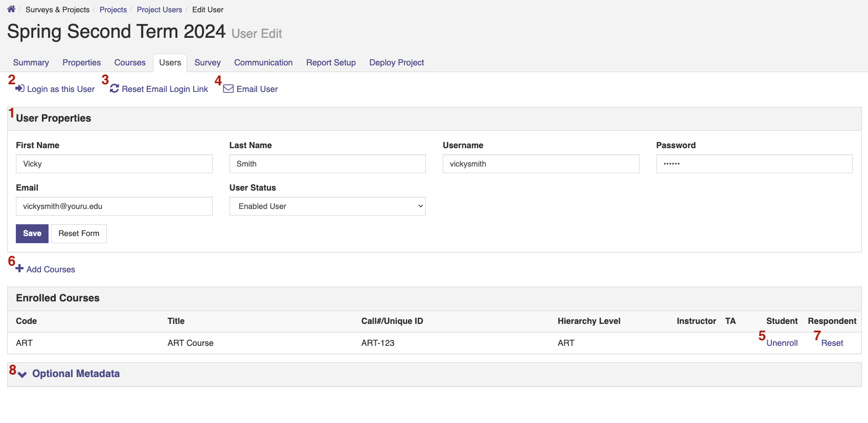Click the Instructor column header
The width and height of the screenshot is (868, 423).
click(x=696, y=321)
